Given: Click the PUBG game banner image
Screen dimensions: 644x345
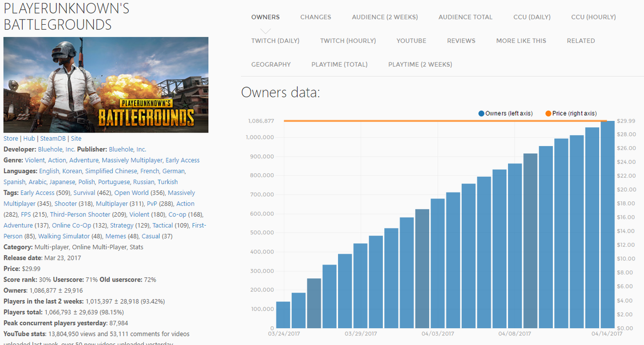Looking at the screenshot, I should (106, 85).
